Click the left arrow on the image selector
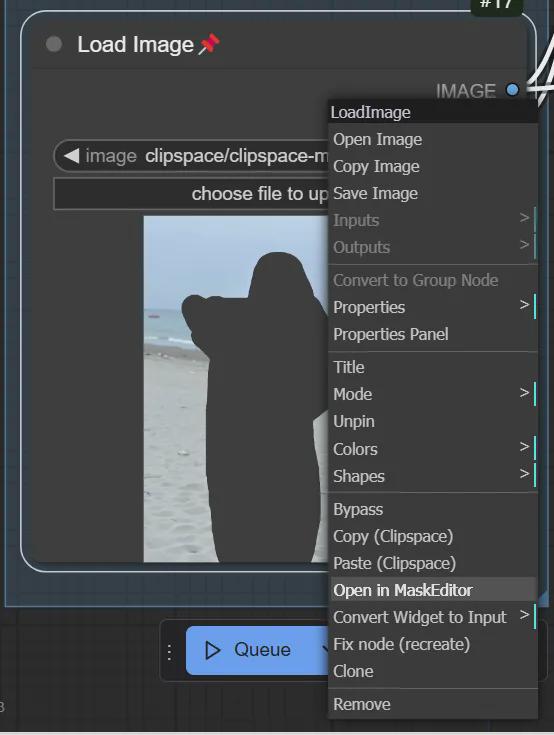The height and width of the screenshot is (735, 554). [x=71, y=156]
